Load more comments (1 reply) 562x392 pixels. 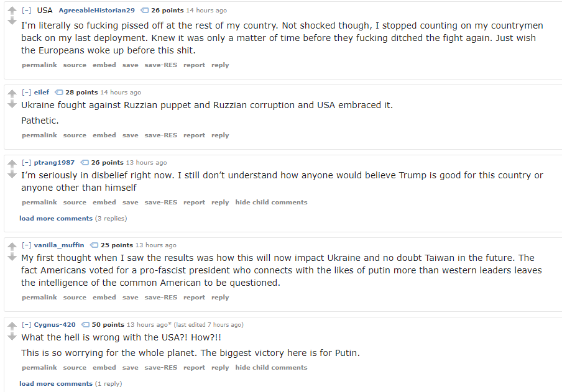(56, 384)
